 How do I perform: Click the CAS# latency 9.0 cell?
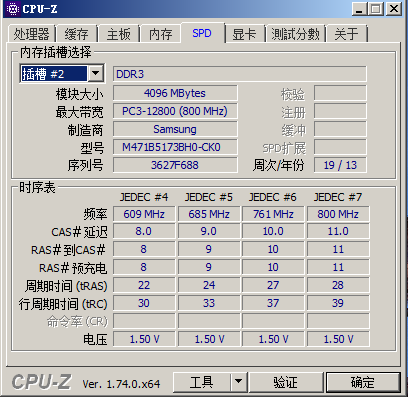[x=209, y=231]
